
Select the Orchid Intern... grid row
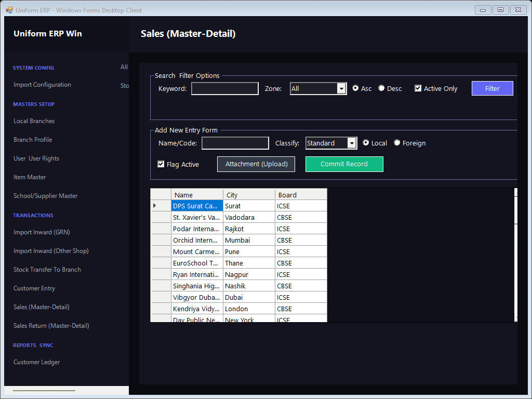[239, 240]
